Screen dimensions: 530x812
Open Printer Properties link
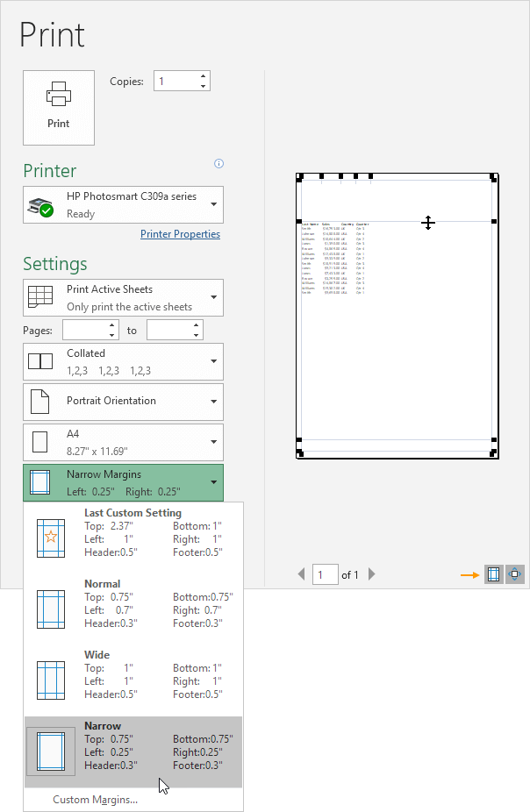pyautogui.click(x=180, y=234)
